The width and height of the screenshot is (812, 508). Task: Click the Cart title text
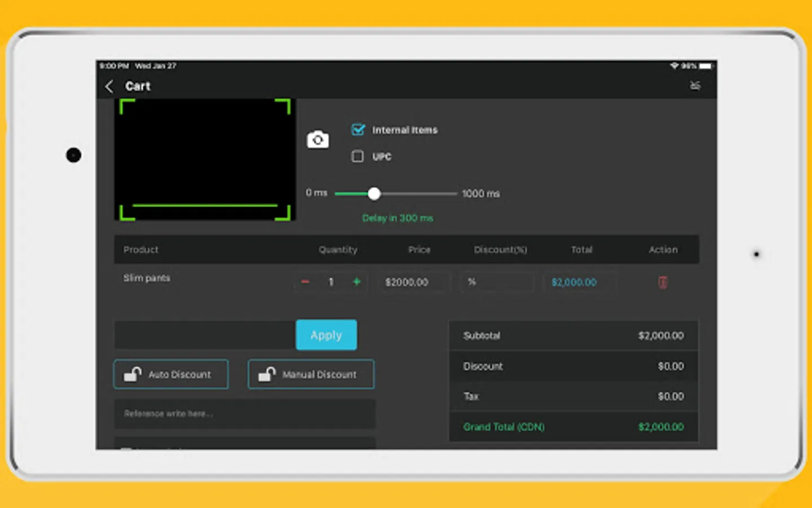pyautogui.click(x=138, y=86)
